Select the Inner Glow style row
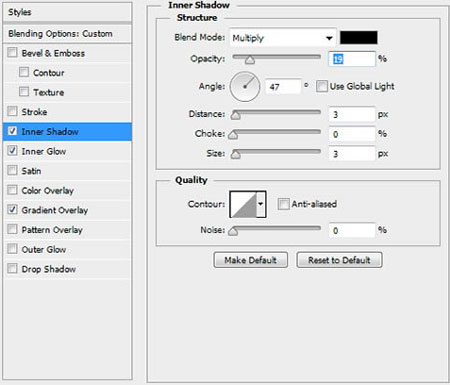Screen dimensions: 450x385 pyautogui.click(x=67, y=151)
